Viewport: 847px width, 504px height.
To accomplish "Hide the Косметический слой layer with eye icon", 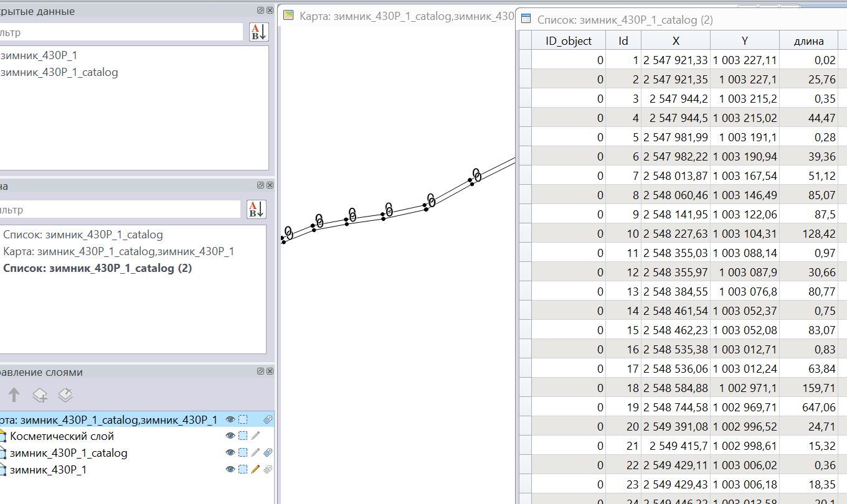I will (230, 436).
